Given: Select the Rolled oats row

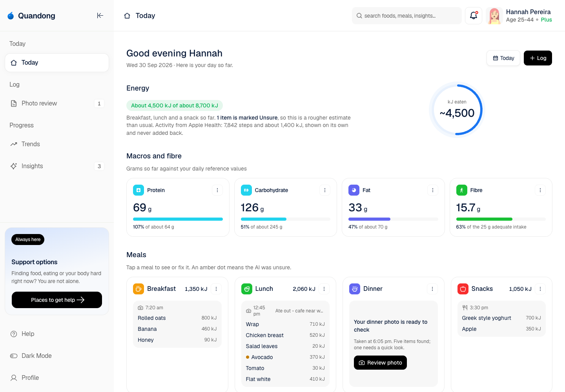Looking at the screenshot, I should (x=177, y=318).
